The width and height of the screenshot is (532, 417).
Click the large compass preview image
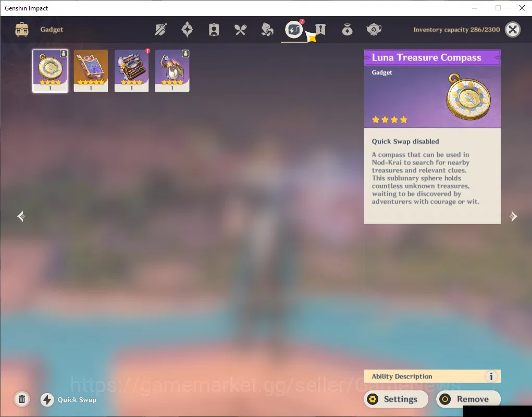468,97
